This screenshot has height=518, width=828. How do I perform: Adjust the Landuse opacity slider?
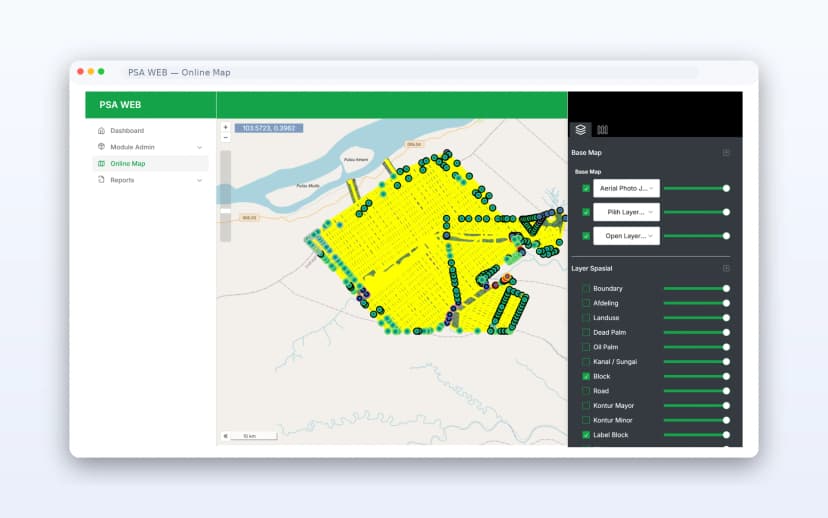pos(697,318)
